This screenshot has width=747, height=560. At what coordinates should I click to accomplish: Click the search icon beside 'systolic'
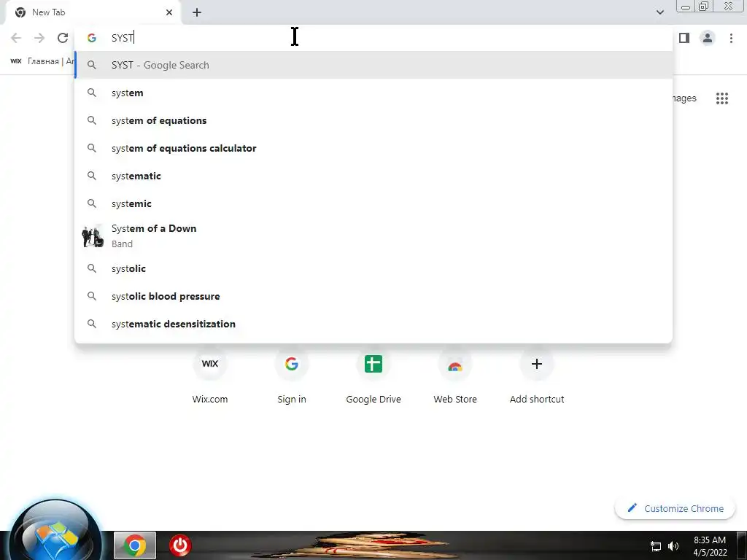(x=92, y=268)
